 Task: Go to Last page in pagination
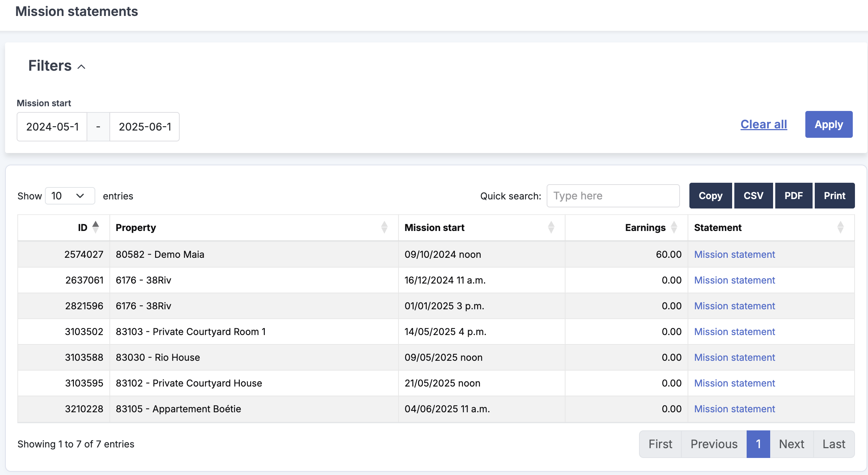[x=834, y=444]
